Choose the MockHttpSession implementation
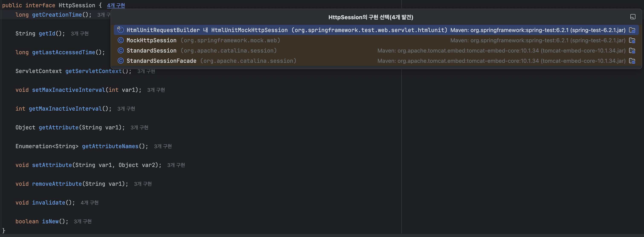Image resolution: width=644 pixels, height=237 pixels. pos(151,40)
